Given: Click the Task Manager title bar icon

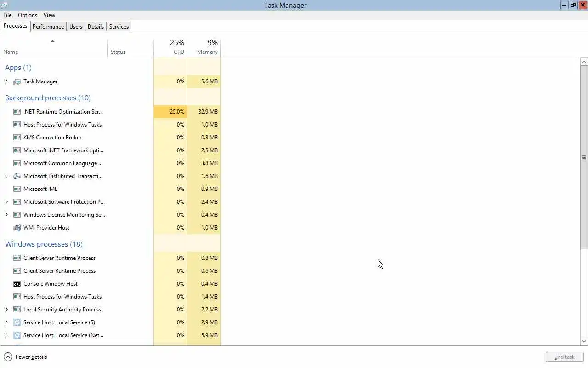Looking at the screenshot, I should [5, 5].
